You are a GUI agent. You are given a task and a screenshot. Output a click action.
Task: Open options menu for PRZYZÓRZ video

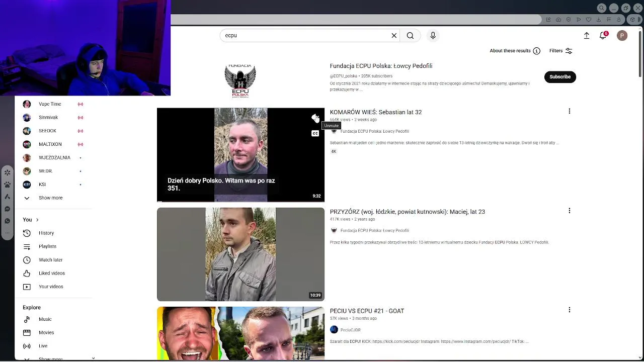click(x=570, y=211)
